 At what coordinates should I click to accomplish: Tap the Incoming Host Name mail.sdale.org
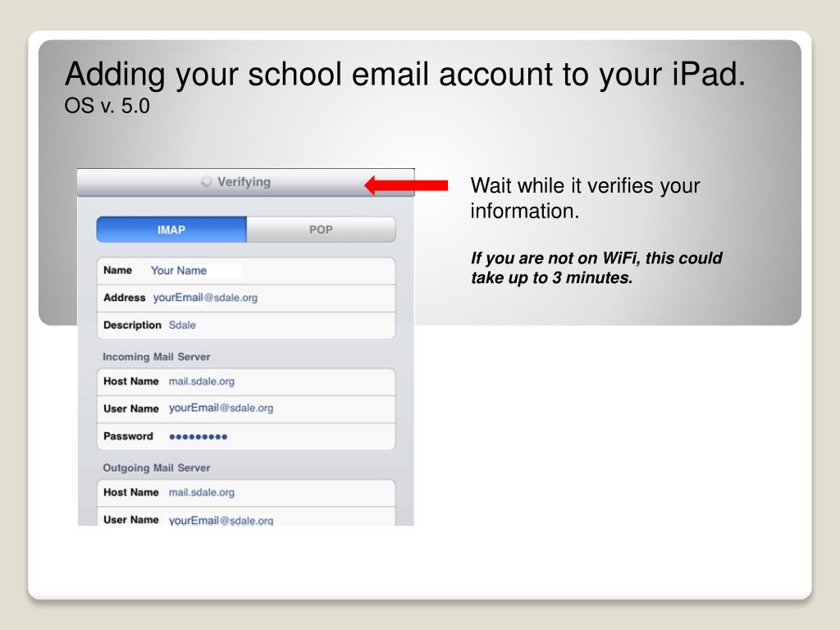(246, 381)
